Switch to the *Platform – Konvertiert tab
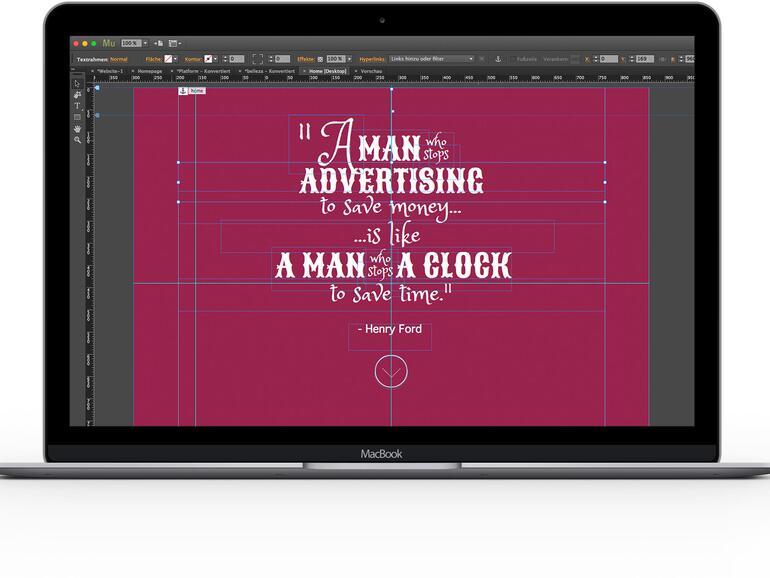The height and width of the screenshot is (578, 770). 203,71
